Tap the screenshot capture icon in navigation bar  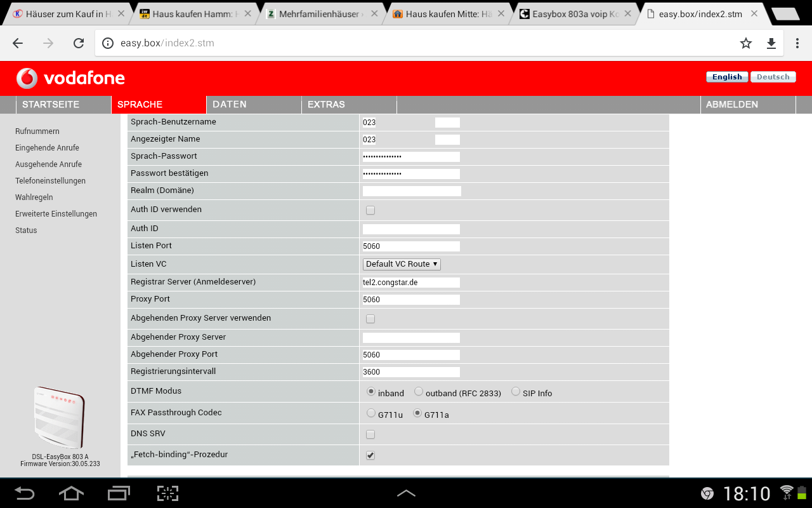(x=167, y=493)
